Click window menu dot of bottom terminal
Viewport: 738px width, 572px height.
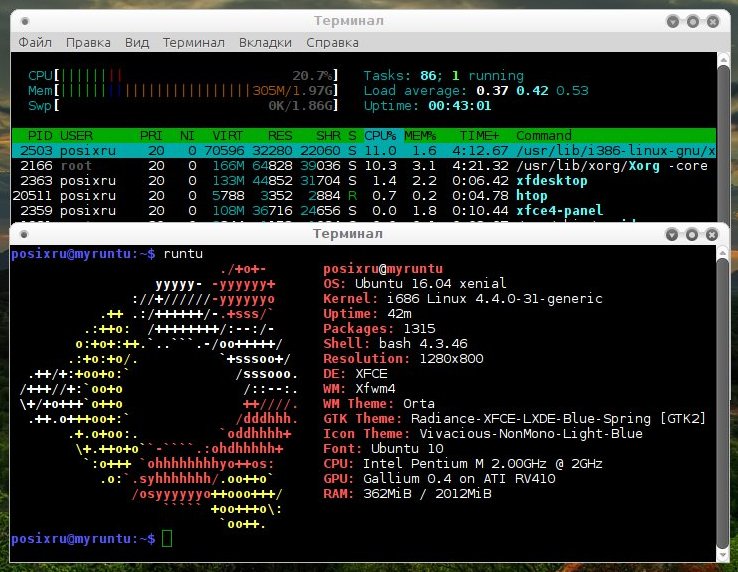[24, 234]
